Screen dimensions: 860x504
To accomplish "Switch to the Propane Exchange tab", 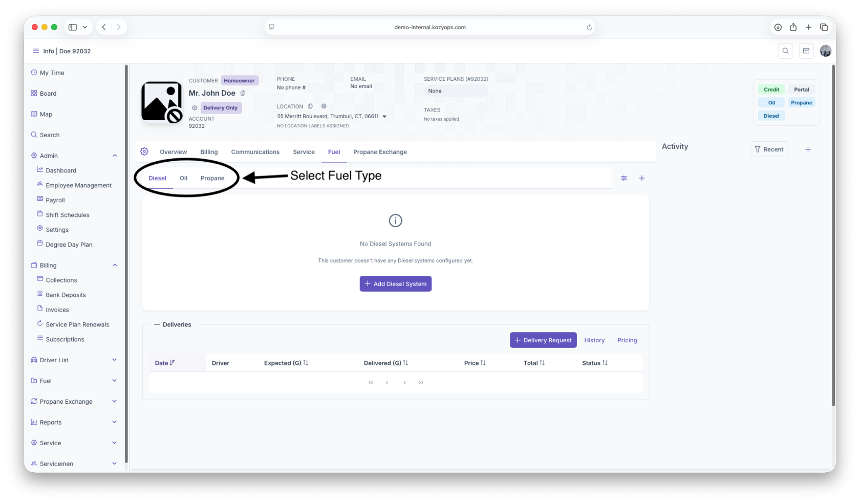I will [380, 152].
